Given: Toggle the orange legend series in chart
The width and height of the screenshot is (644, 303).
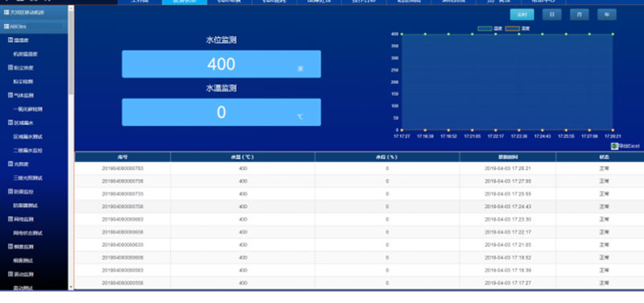Looking at the screenshot, I should coord(512,29).
